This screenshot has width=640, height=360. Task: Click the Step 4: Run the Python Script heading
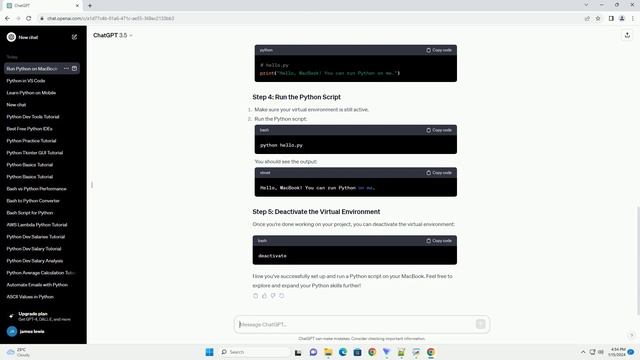tap(296, 97)
